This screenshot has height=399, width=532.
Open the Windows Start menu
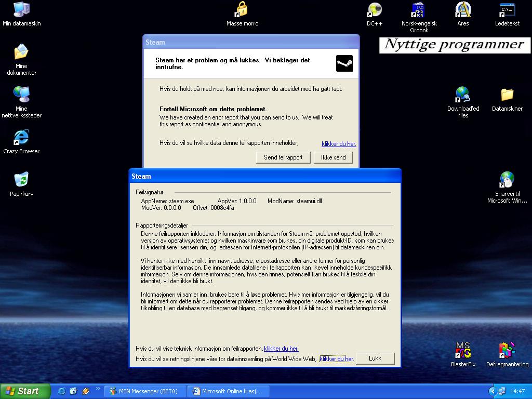[x=25, y=391]
